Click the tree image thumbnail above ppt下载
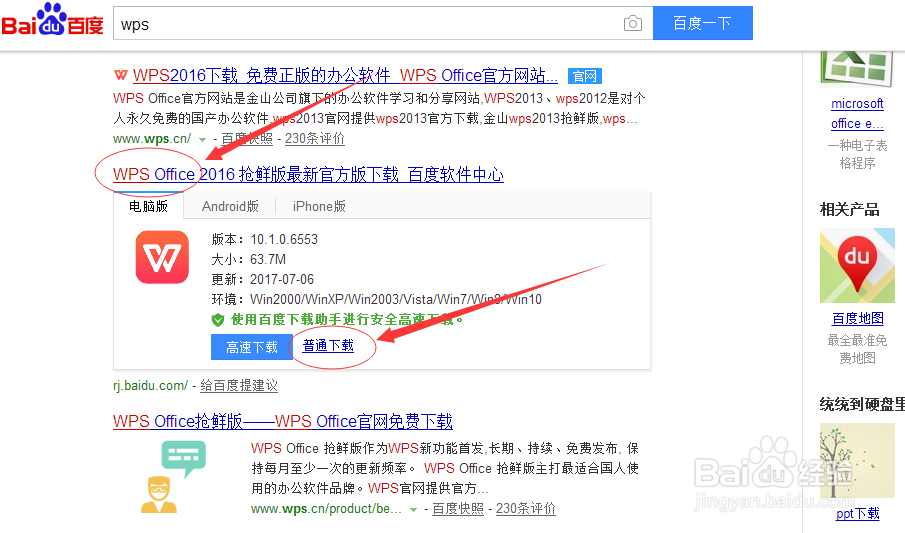905x533 pixels. click(x=857, y=460)
